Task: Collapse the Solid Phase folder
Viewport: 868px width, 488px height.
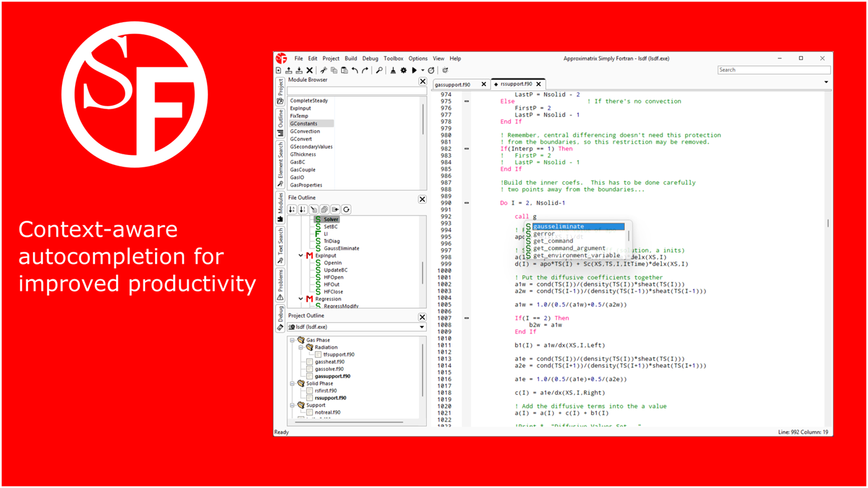Action: [292, 383]
